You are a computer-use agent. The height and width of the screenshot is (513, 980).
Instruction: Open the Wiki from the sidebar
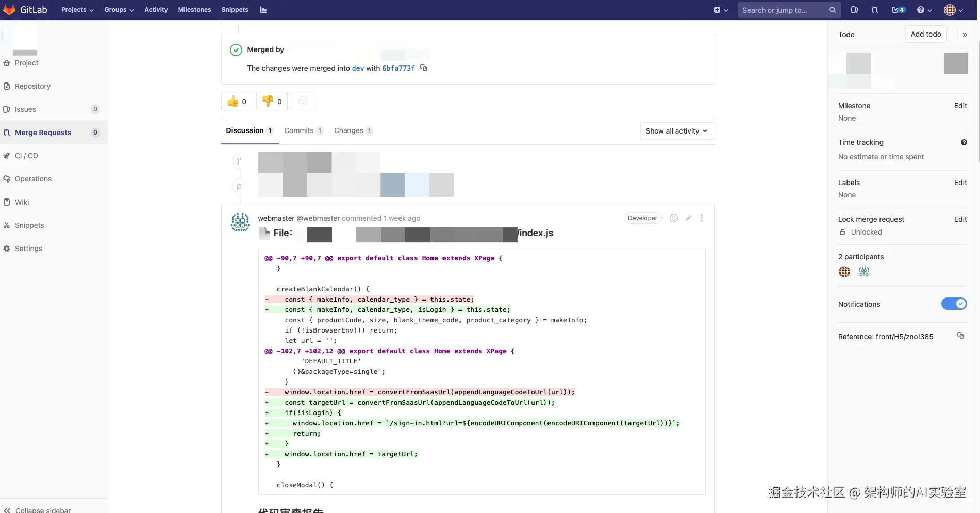point(22,202)
